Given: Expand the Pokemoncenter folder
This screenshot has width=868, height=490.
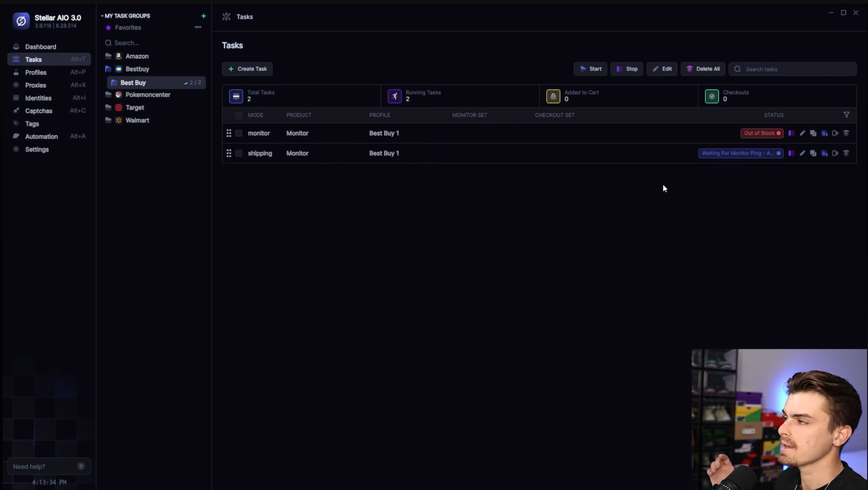Looking at the screenshot, I should [x=108, y=95].
